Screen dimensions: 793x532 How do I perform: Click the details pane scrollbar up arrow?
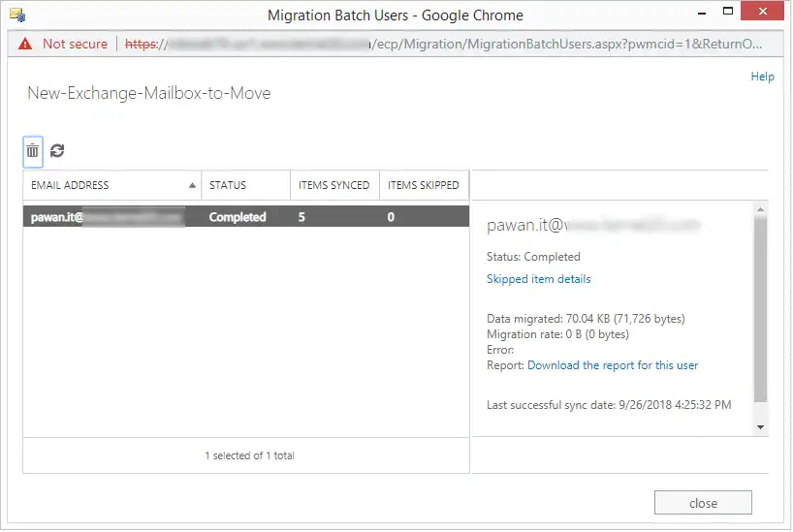click(760, 209)
